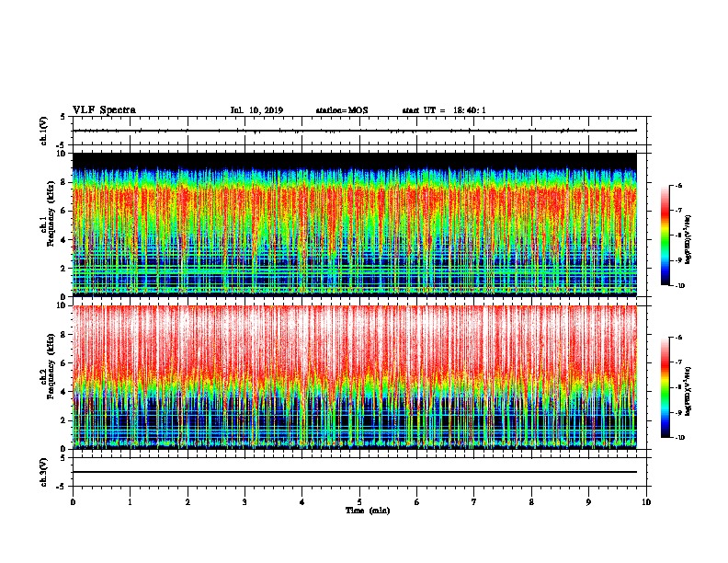
Task: Click the "-6" tick on ch.1 color bar
Action: [x=678, y=186]
